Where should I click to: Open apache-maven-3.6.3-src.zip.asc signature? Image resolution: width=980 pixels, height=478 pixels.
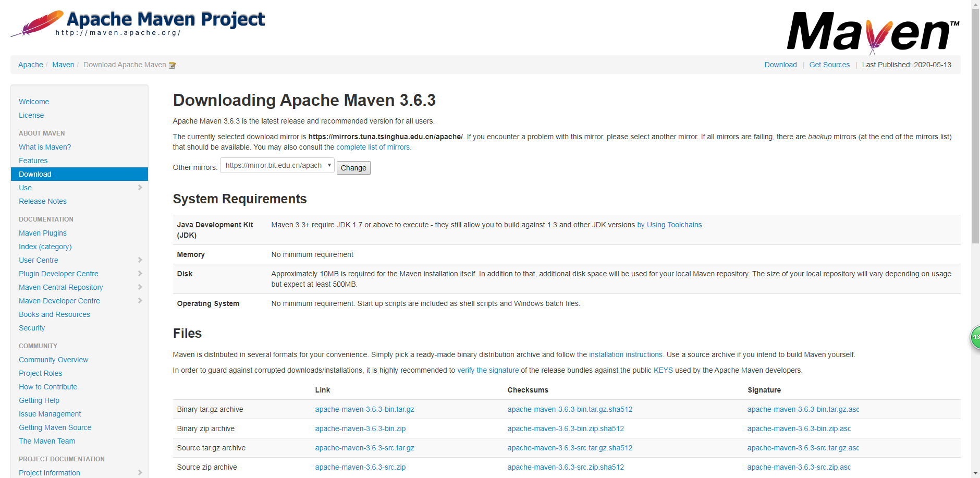coord(799,467)
